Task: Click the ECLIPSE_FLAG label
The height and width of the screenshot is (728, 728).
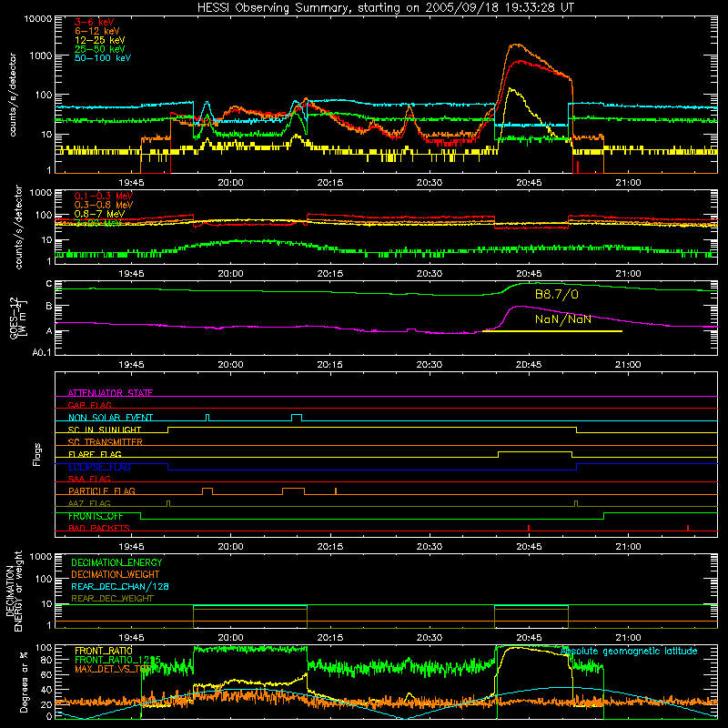Action: click(99, 467)
